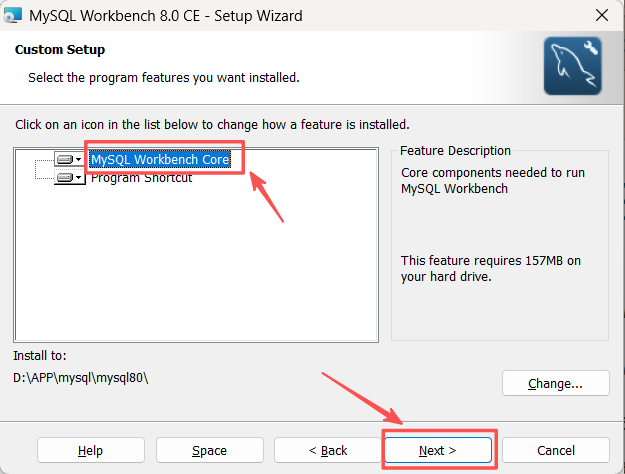This screenshot has width=625, height=474.
Task: Click the 157MB hard drive requirement text
Action: 491,268
